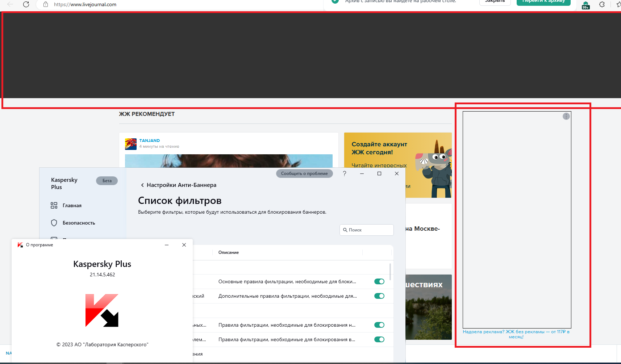Click the "4 минуты на чтение" text
621x364 pixels.
click(x=159, y=146)
